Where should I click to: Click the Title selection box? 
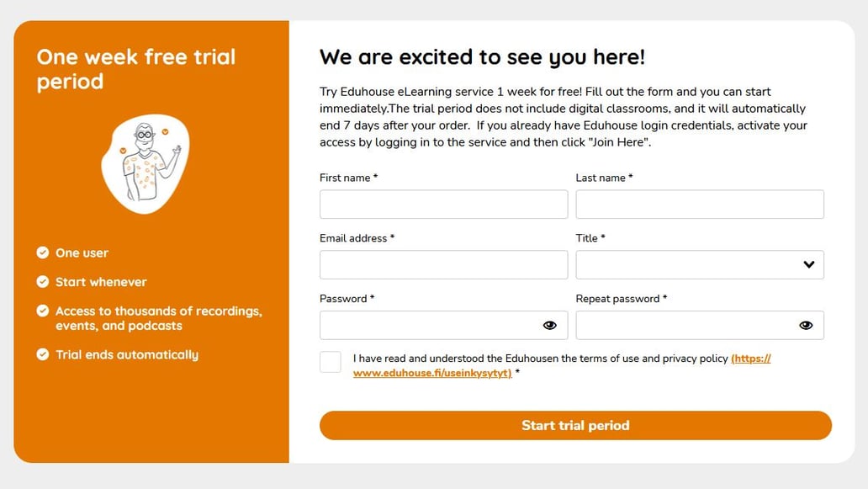tap(699, 264)
